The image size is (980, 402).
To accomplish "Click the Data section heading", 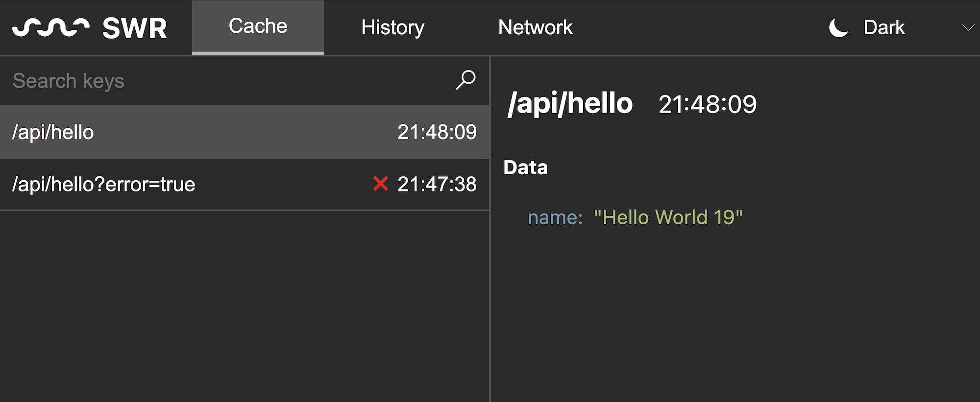I will [x=525, y=167].
